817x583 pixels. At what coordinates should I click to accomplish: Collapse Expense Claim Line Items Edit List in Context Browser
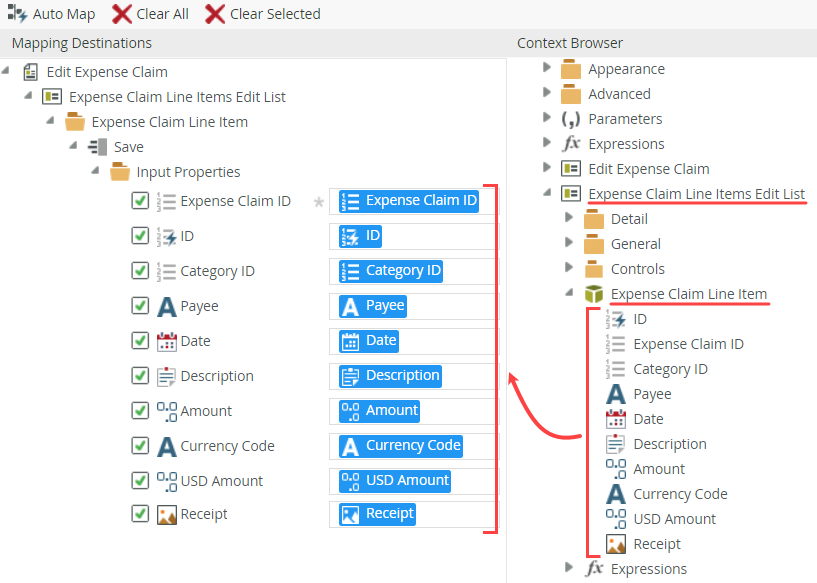547,192
